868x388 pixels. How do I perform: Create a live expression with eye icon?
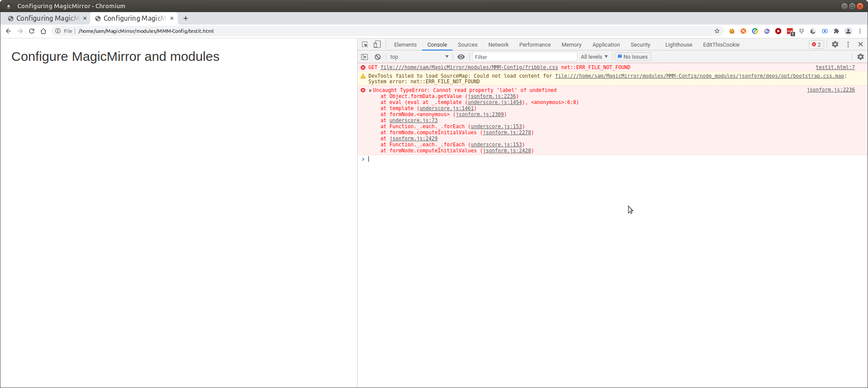pos(461,57)
